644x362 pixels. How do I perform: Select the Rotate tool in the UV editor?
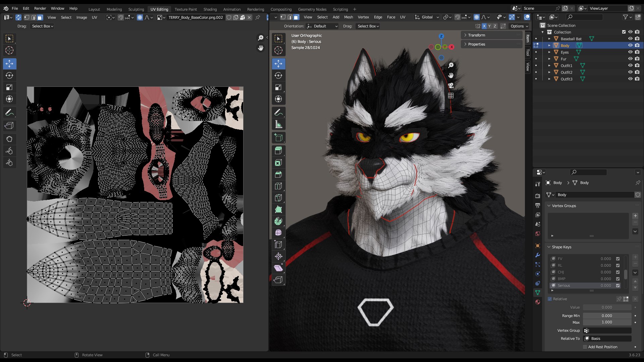pos(9,75)
